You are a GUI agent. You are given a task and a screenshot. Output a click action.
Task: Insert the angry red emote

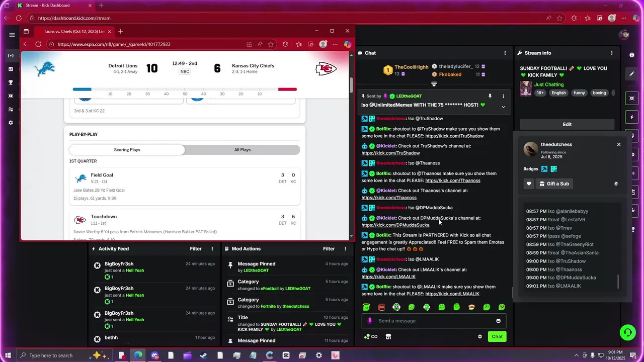381,307
